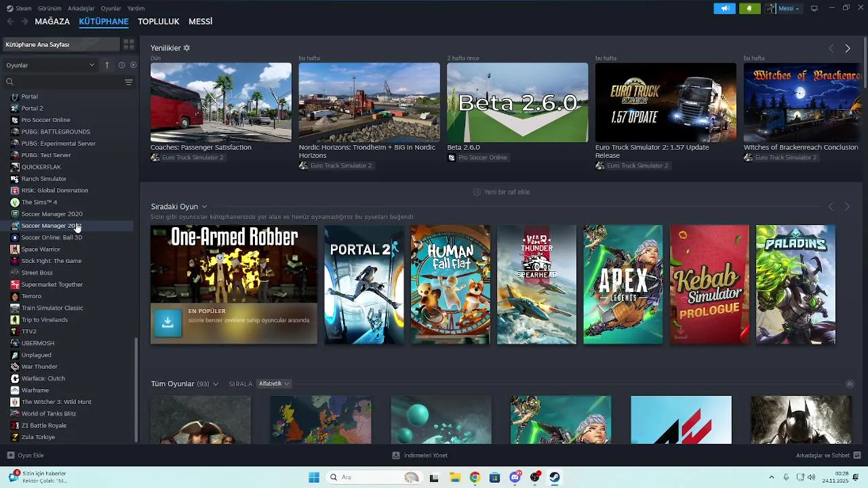Screen dimensions: 868x488
Task: Open the Yenilikler settings gear
Action: (186, 48)
